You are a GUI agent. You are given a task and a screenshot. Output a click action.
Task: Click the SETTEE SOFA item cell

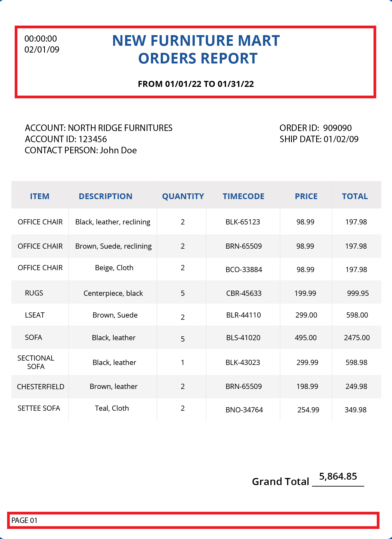(x=39, y=408)
